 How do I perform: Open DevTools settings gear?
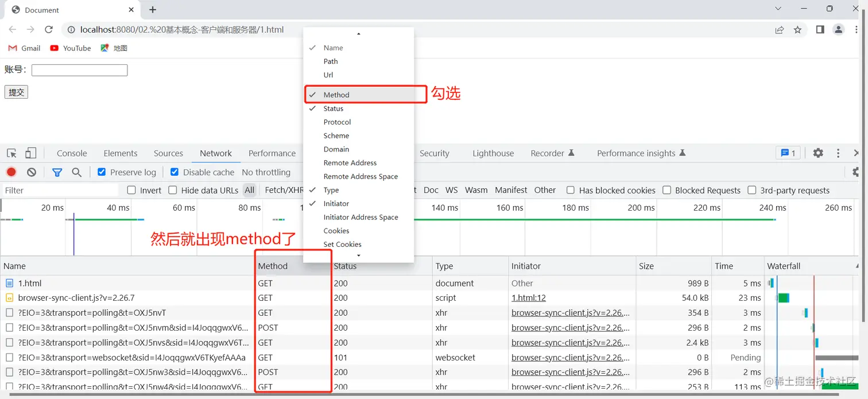818,153
